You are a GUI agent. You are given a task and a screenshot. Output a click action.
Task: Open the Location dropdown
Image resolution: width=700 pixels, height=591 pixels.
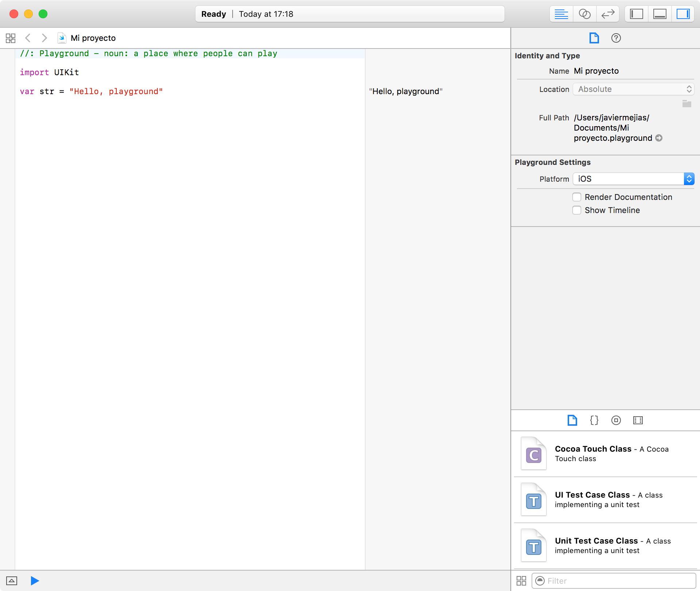click(633, 89)
